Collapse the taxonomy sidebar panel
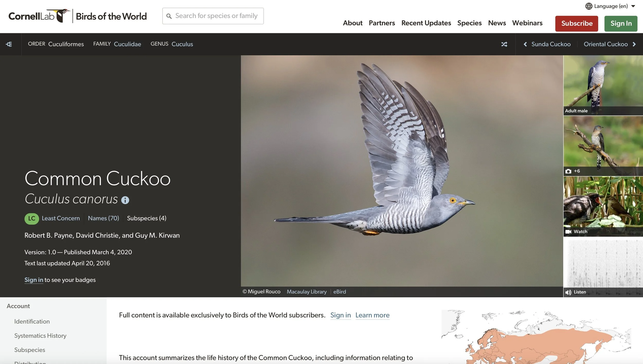 (9, 44)
